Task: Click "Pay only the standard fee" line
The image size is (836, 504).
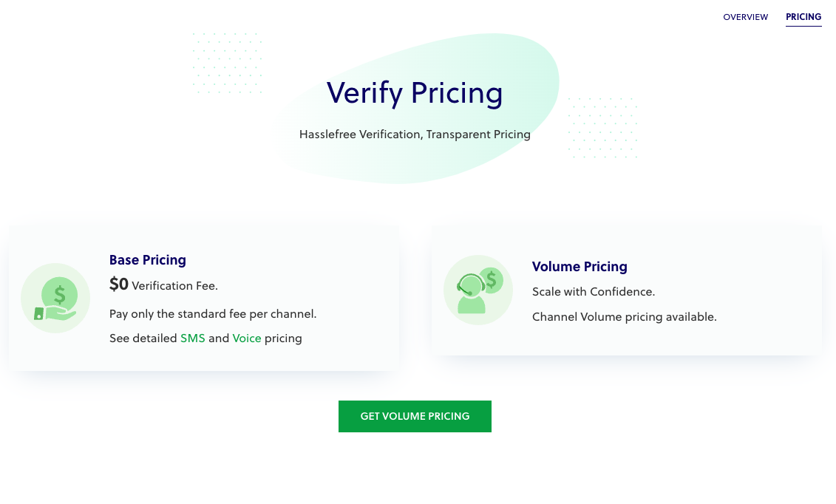Action: click(213, 314)
